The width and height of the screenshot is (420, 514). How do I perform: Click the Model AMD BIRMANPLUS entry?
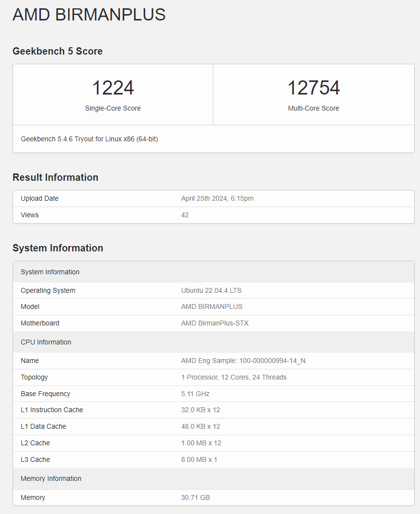pyautogui.click(x=211, y=306)
